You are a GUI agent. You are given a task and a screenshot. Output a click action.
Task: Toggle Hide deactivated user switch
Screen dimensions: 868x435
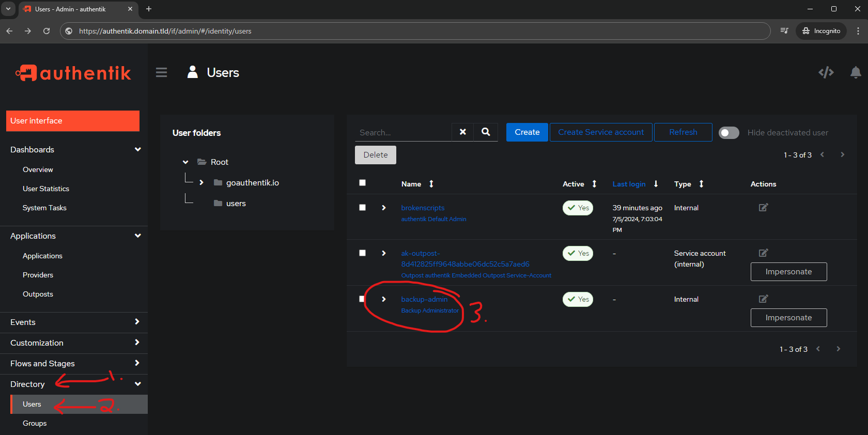729,133
